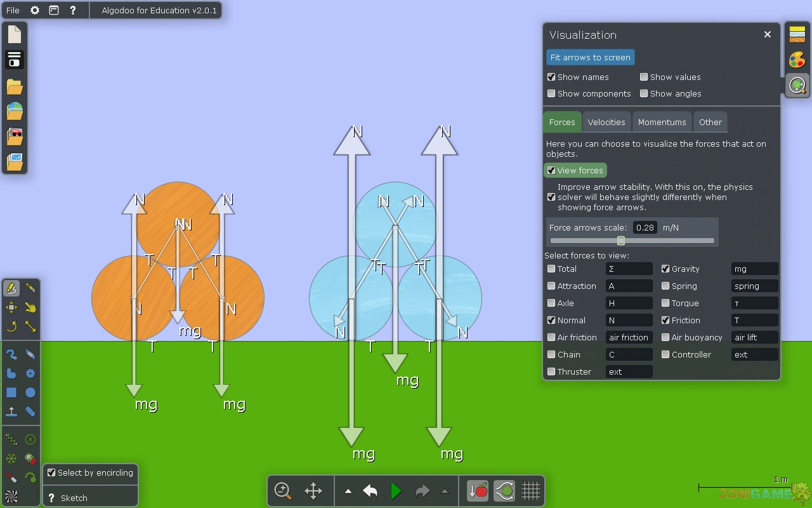Viewport: 812px width, 508px height.
Task: Open the File menu
Action: click(13, 10)
